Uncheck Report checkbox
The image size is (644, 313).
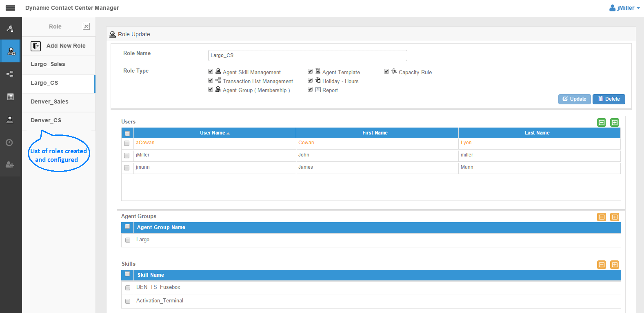(310, 90)
